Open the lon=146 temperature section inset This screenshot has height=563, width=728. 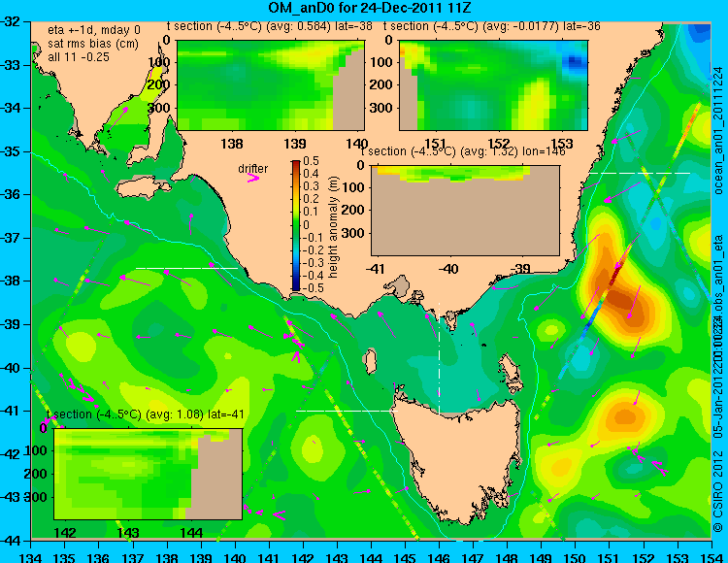465,211
